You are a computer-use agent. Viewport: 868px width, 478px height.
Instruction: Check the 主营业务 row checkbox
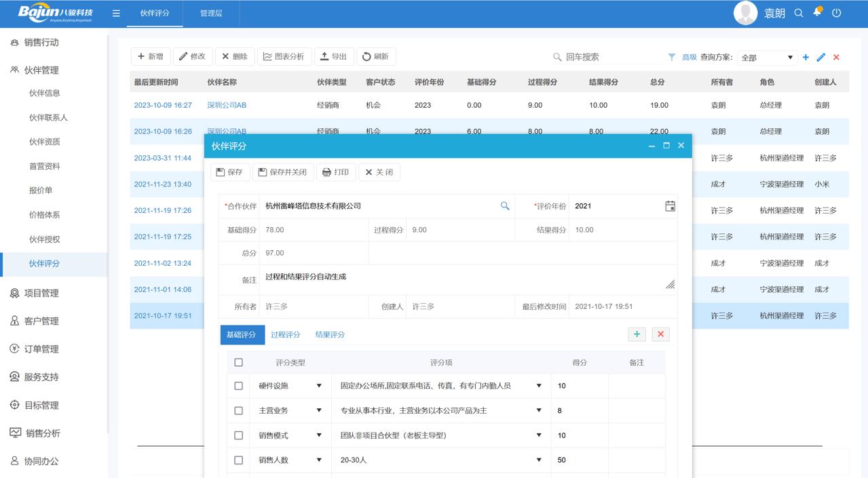tap(239, 411)
